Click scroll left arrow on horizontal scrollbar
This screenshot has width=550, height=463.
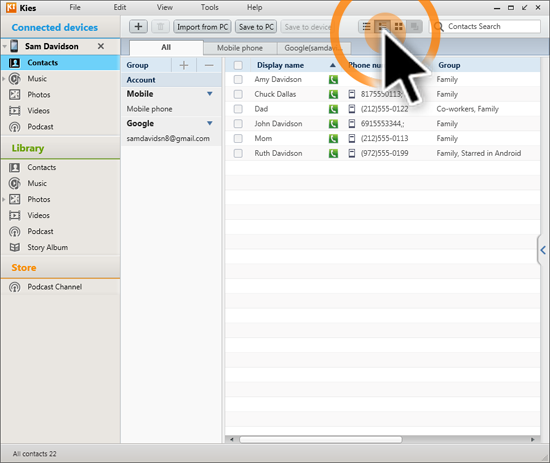pos(232,439)
